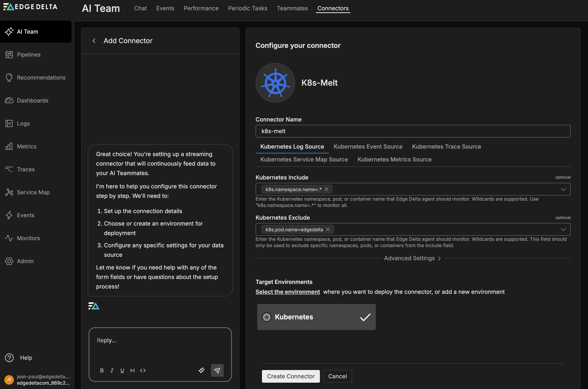Screen dimensions: 588x389
Task: Open the Kubernetes Exclude dropdown
Action: pyautogui.click(x=564, y=229)
